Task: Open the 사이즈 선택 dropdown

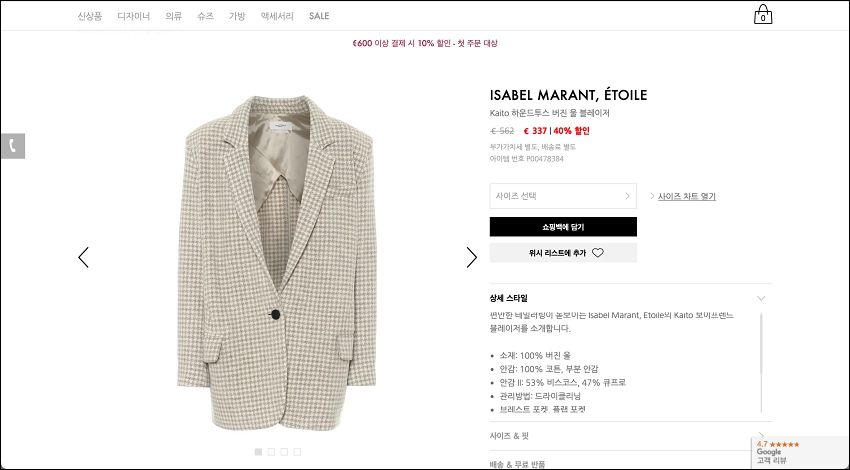Action: (x=563, y=196)
